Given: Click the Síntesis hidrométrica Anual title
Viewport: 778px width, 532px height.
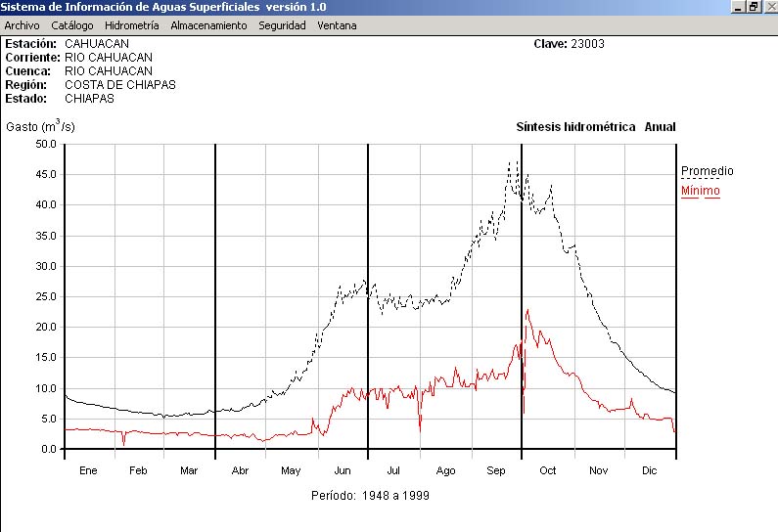Looking at the screenshot, I should coord(595,127).
